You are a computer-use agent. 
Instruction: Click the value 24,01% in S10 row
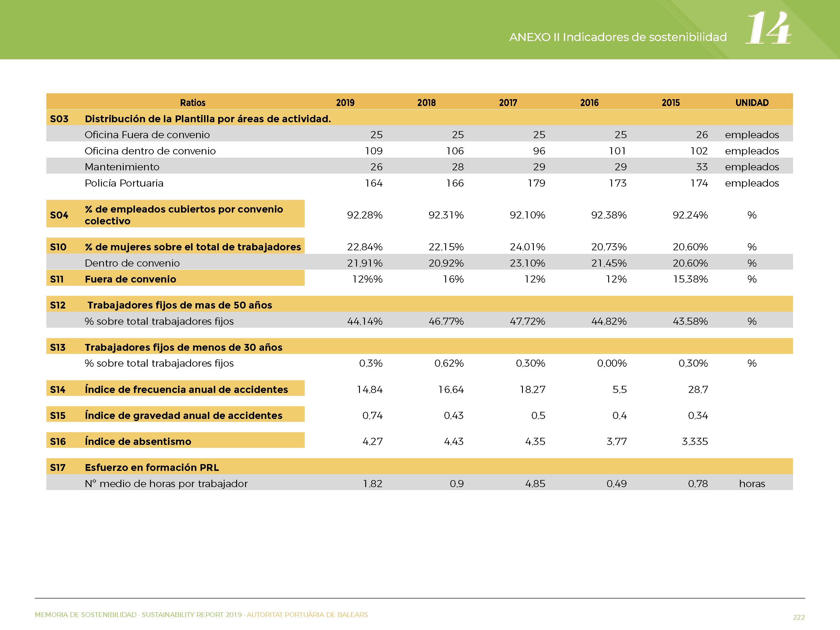pos(527,247)
